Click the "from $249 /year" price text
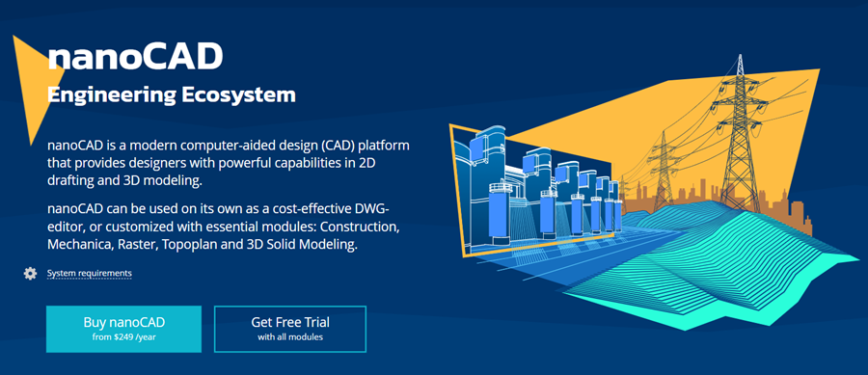Image resolution: width=868 pixels, height=375 pixels. click(124, 336)
